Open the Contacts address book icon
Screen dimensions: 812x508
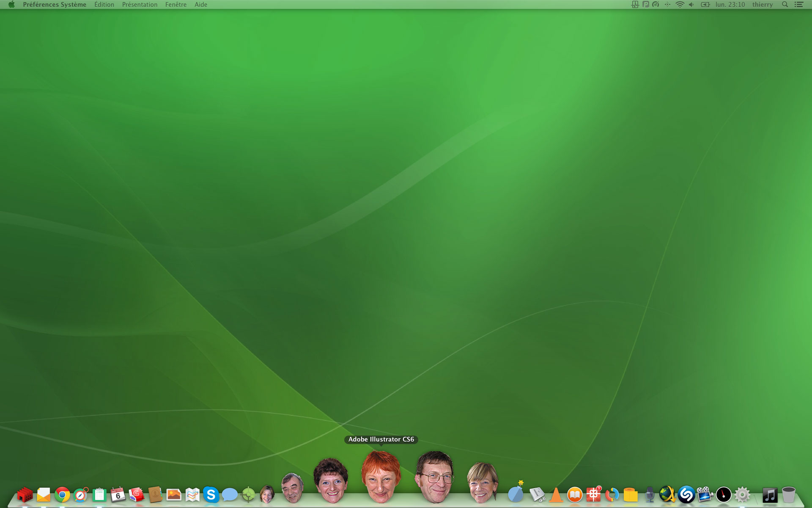coord(155,494)
